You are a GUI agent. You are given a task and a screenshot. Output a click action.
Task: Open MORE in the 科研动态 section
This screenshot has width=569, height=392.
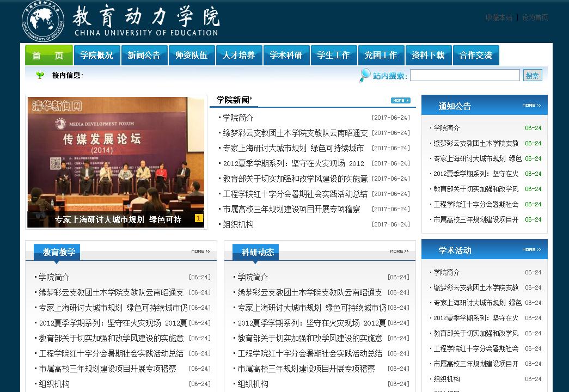coord(399,252)
